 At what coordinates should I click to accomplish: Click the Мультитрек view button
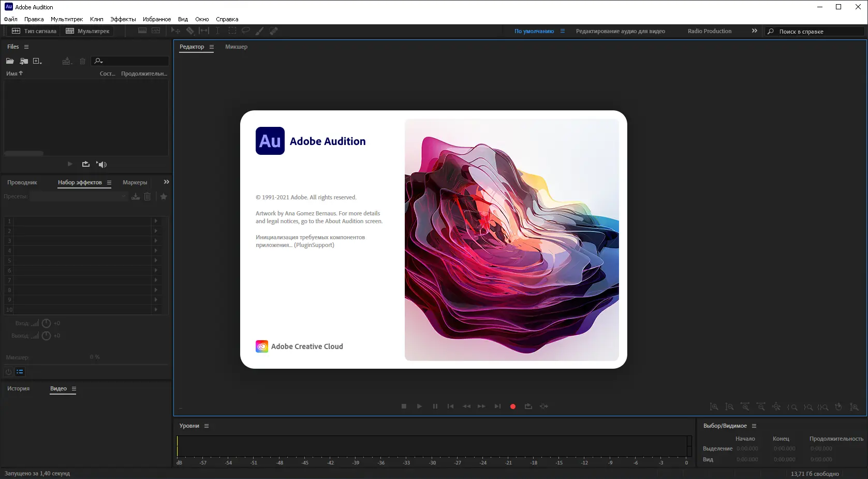(87, 31)
